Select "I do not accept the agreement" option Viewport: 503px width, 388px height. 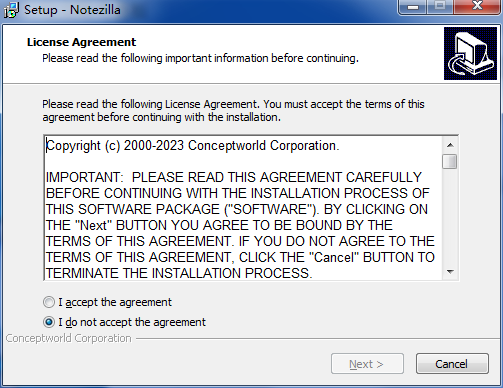49,322
